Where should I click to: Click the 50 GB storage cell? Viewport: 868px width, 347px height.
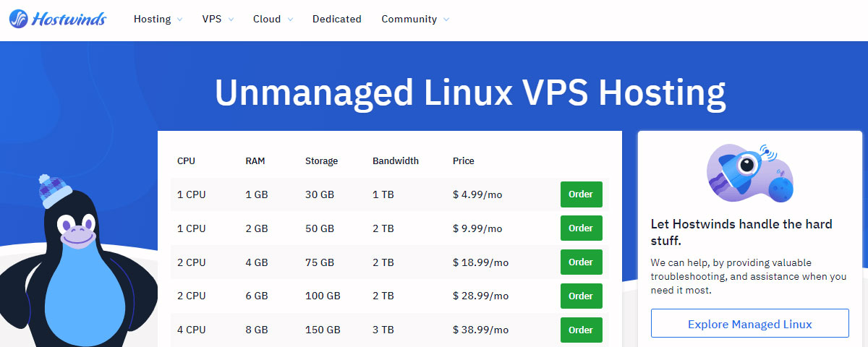tap(320, 228)
